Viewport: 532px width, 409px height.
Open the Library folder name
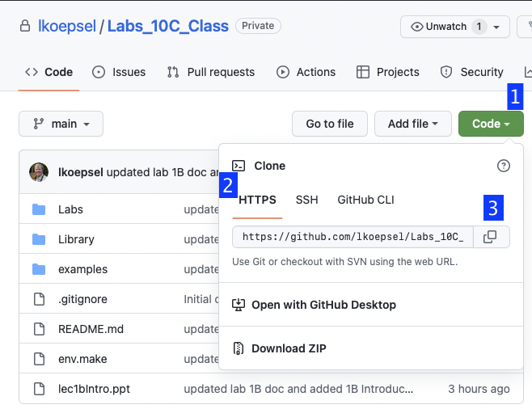click(76, 239)
